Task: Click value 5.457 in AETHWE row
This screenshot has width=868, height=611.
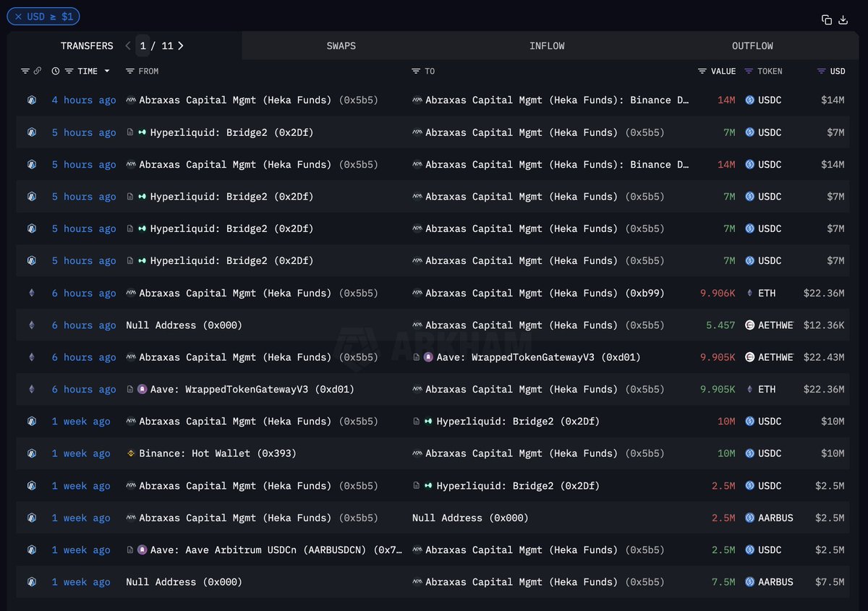Action: click(x=720, y=325)
